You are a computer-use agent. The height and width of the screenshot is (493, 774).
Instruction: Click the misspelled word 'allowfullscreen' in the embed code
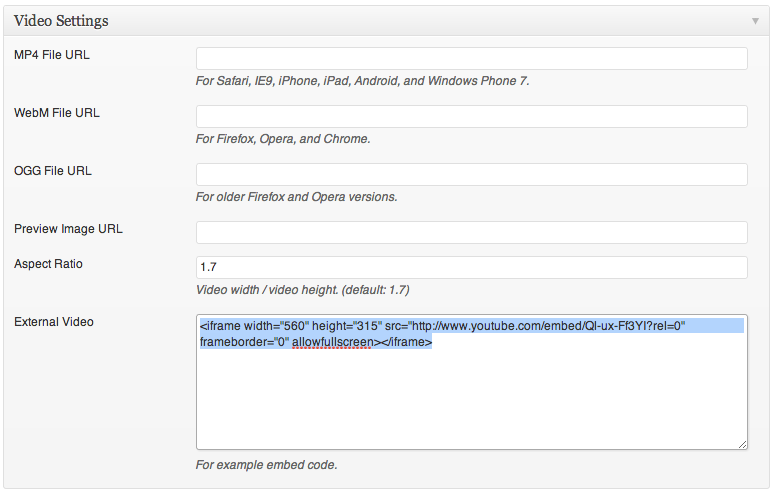click(333, 342)
